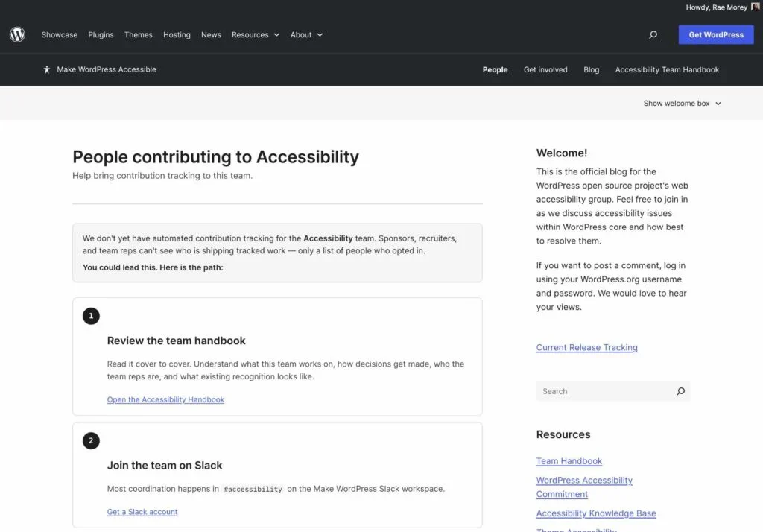Open the Team Handbook resource link
This screenshot has height=532, width=763.
pyautogui.click(x=569, y=461)
